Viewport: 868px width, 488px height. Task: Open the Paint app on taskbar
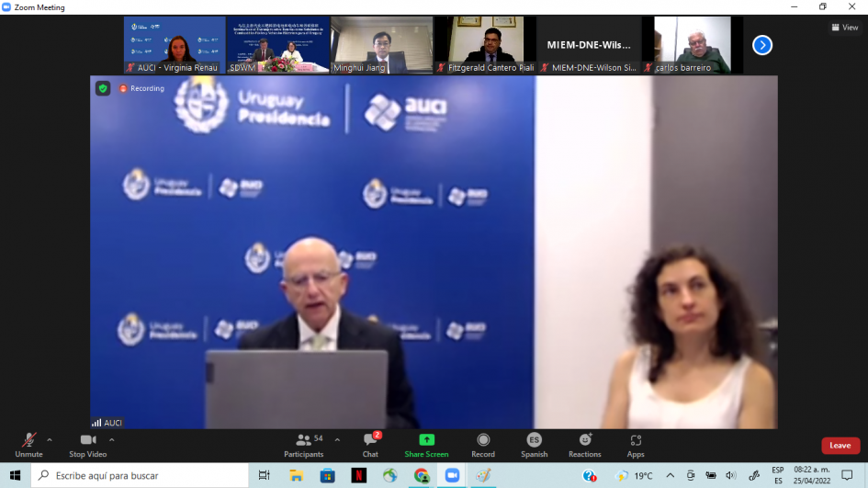(483, 475)
